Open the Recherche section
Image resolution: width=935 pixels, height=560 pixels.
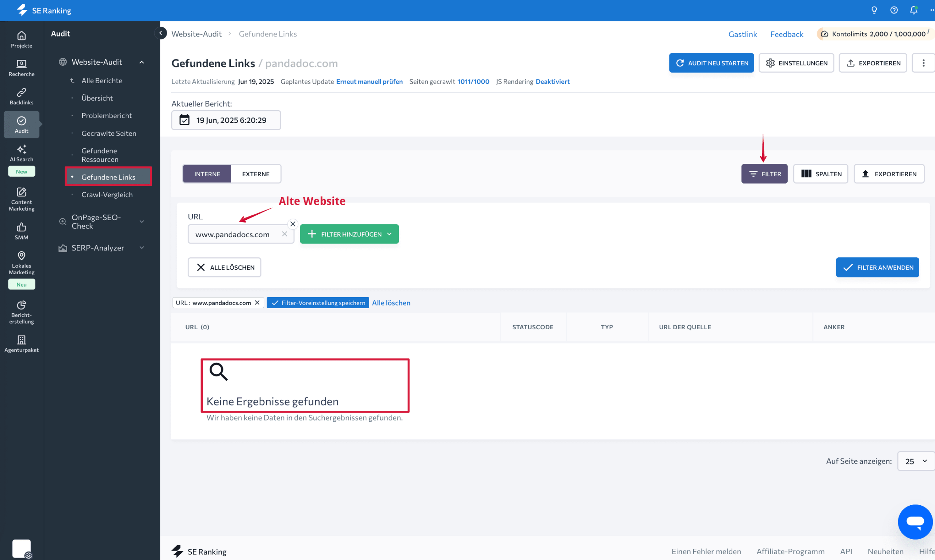(22, 68)
